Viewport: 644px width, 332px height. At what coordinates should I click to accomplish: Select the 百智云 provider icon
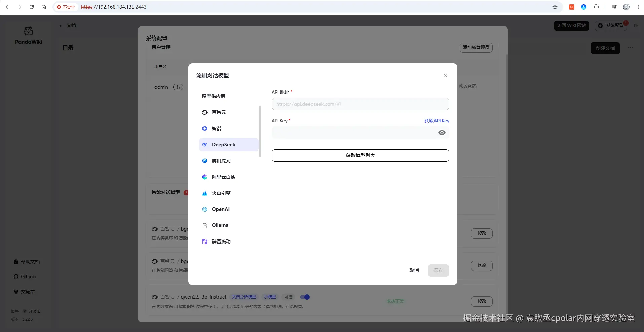(x=205, y=112)
